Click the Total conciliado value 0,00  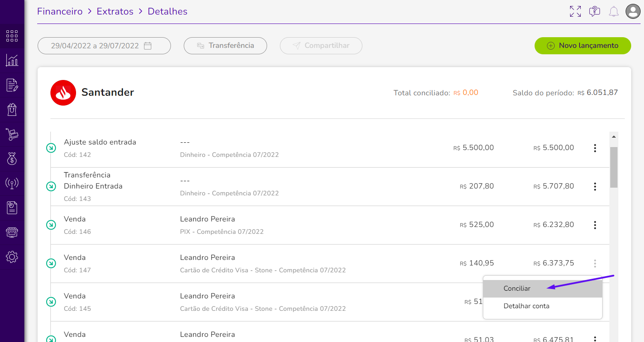click(x=471, y=92)
